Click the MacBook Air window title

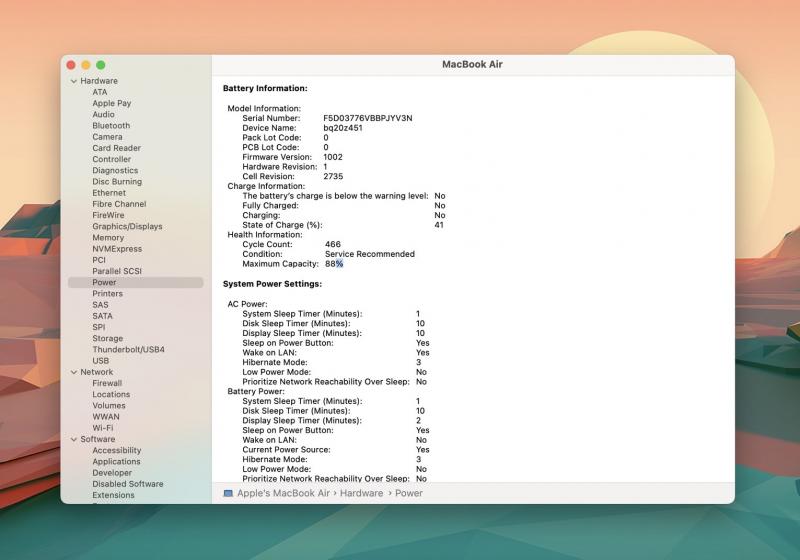click(x=472, y=65)
